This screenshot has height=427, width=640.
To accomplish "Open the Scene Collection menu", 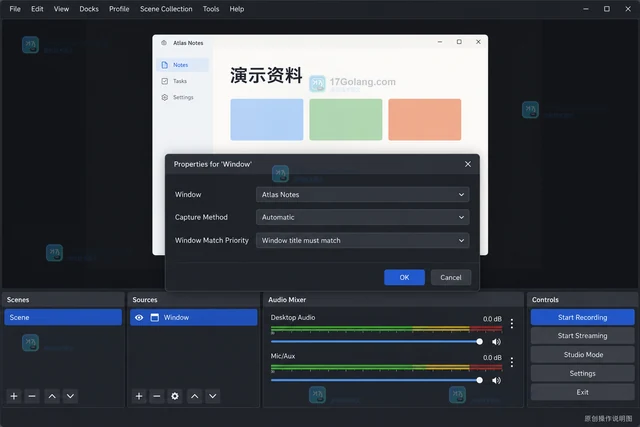I will [x=166, y=9].
